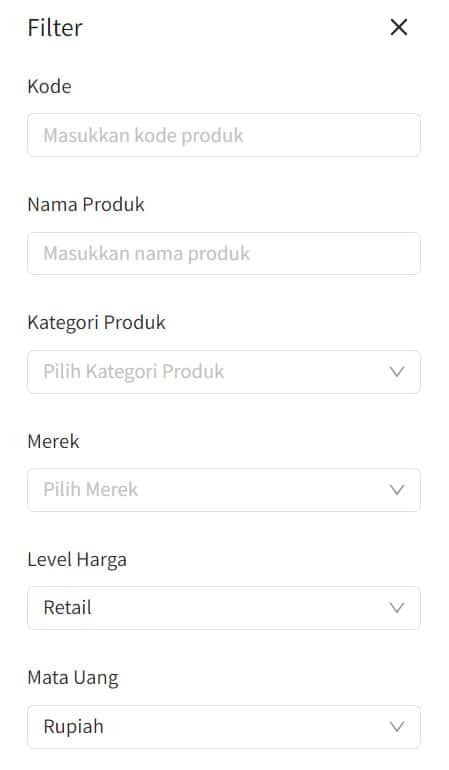449x770 pixels.
Task: Click the chevron arrow in Kategori Produk field
Action: 396,372
